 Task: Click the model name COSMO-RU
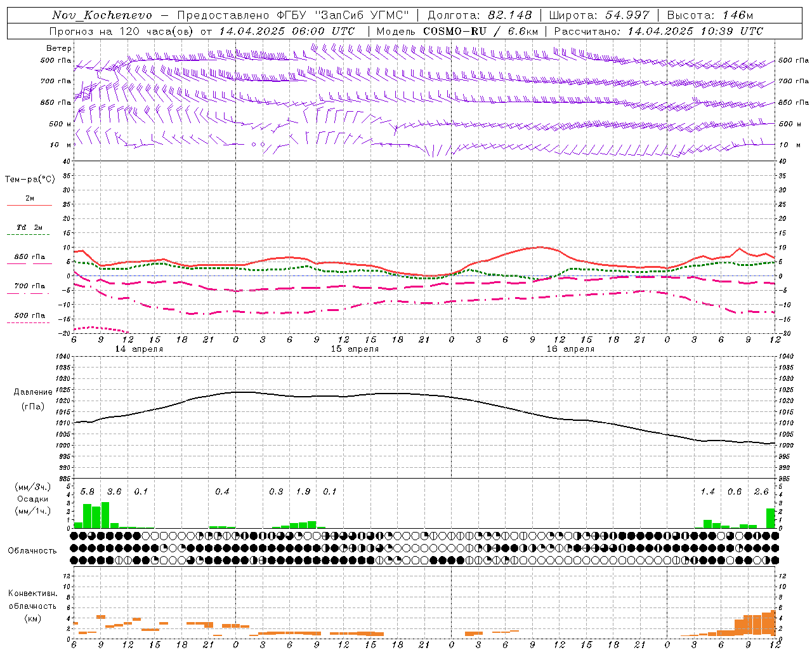tap(455, 31)
